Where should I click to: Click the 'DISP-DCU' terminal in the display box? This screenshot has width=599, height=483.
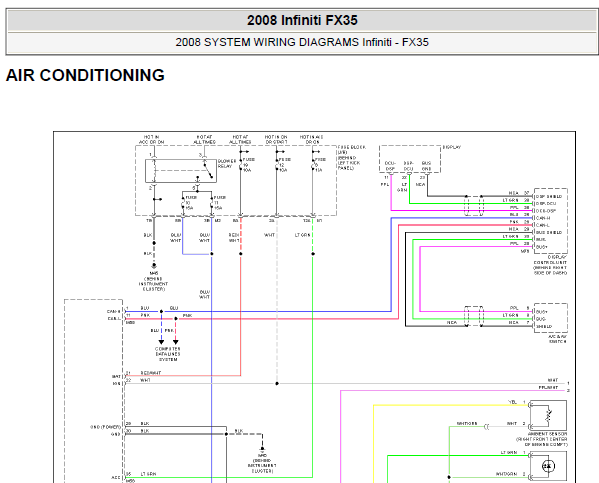click(x=408, y=166)
